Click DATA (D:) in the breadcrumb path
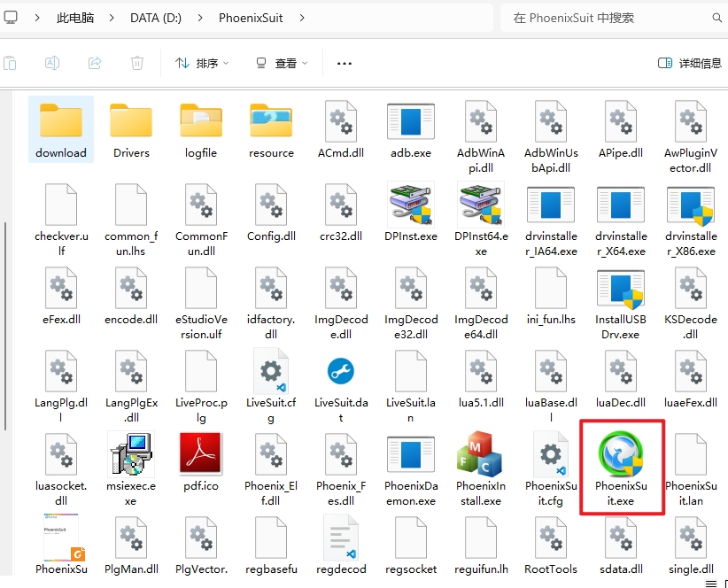728x588 pixels. pyautogui.click(x=156, y=18)
